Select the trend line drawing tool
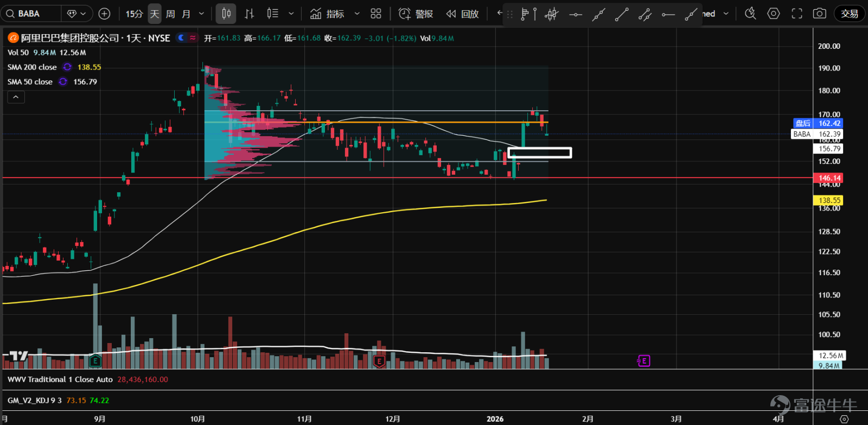 (x=622, y=14)
